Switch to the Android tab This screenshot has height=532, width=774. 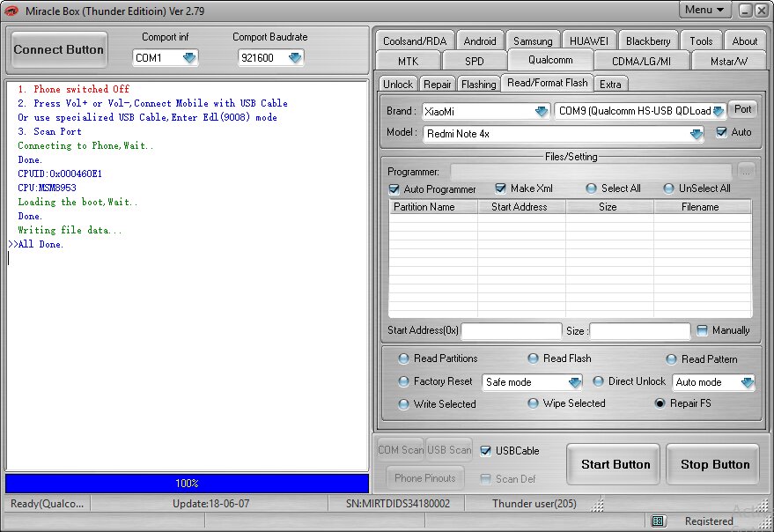[x=480, y=41]
